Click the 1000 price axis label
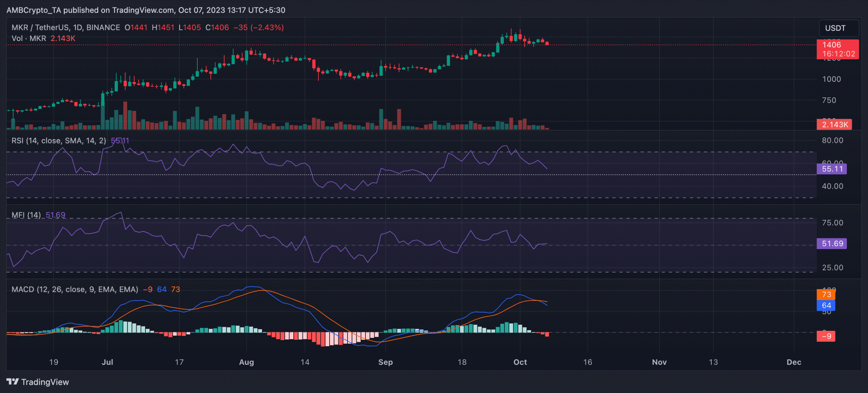 [831, 79]
